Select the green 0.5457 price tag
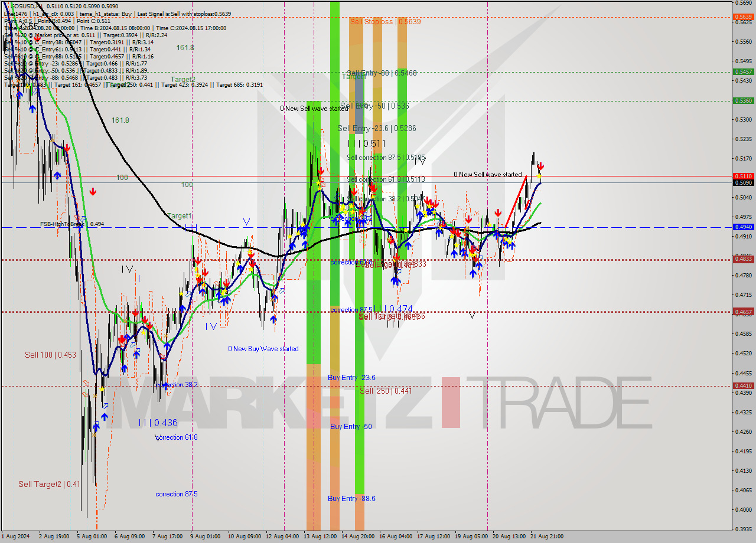The image size is (756, 543). click(x=743, y=71)
